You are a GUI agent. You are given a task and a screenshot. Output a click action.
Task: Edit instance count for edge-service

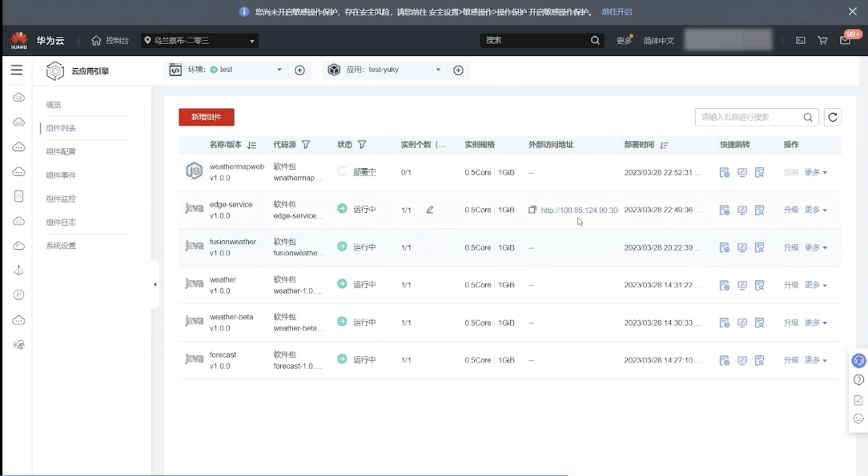(430, 210)
